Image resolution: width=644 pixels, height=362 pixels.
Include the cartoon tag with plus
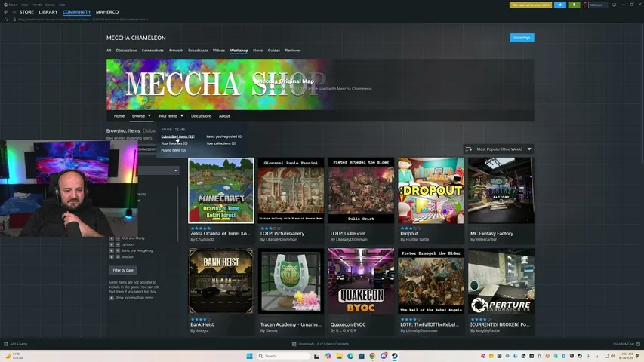[x=111, y=244]
